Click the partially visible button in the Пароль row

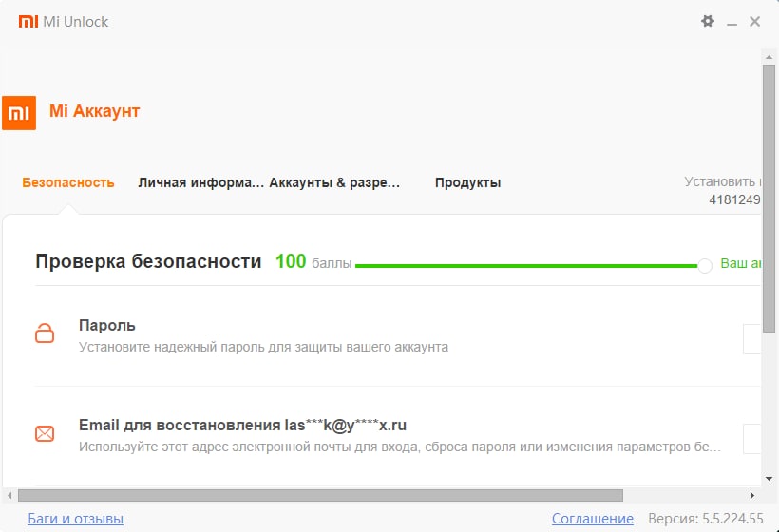[751, 339]
